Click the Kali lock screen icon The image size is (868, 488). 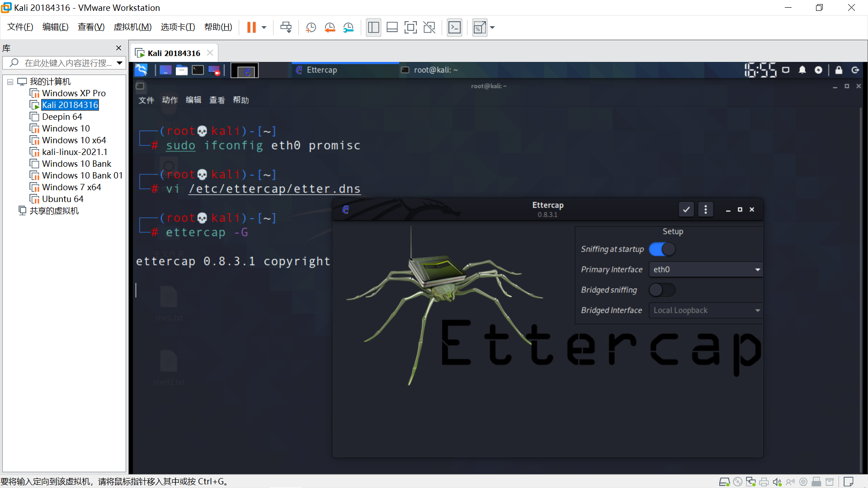click(x=839, y=70)
